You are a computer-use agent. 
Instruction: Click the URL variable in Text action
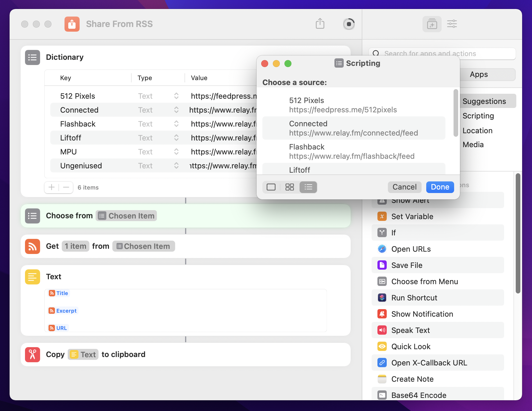click(58, 328)
